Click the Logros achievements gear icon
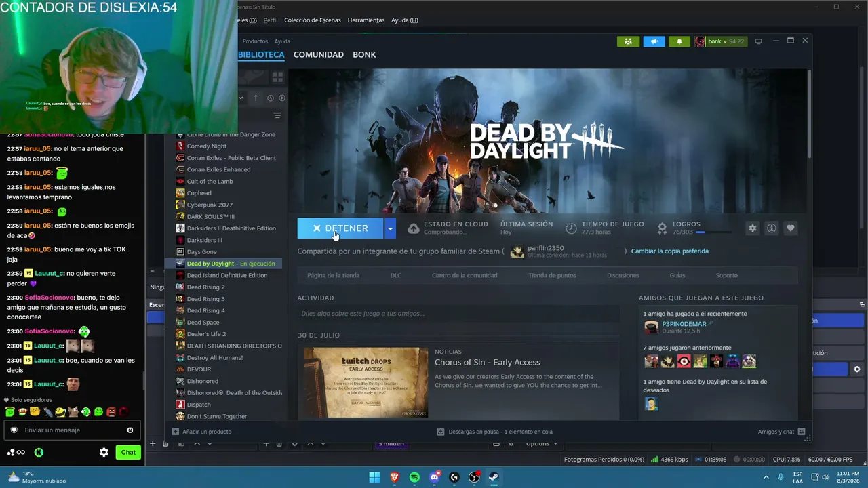868x488 pixels. click(663, 228)
